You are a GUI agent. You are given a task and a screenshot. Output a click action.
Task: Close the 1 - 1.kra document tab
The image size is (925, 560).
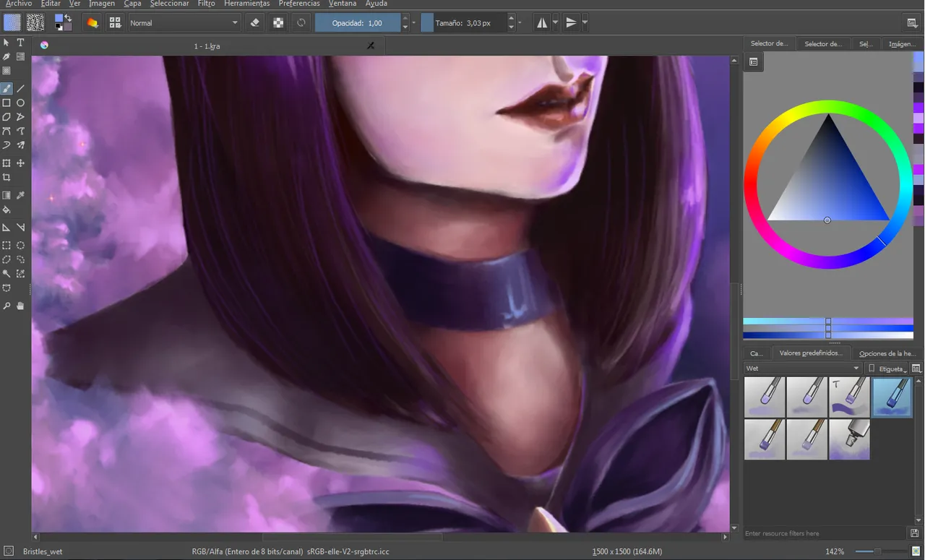click(x=371, y=46)
